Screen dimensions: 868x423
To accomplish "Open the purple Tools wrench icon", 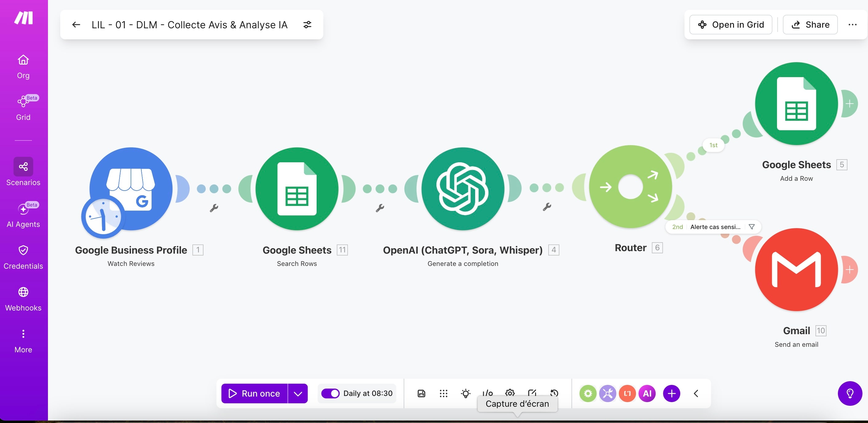I will click(608, 393).
